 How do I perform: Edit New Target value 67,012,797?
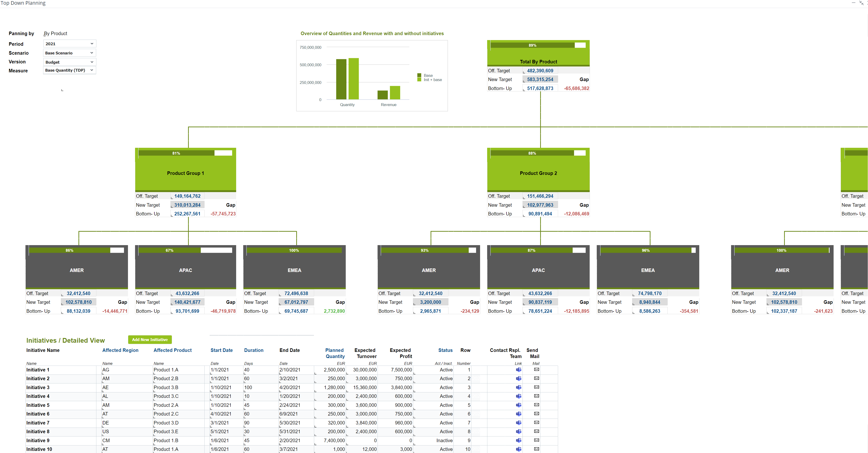pos(296,302)
